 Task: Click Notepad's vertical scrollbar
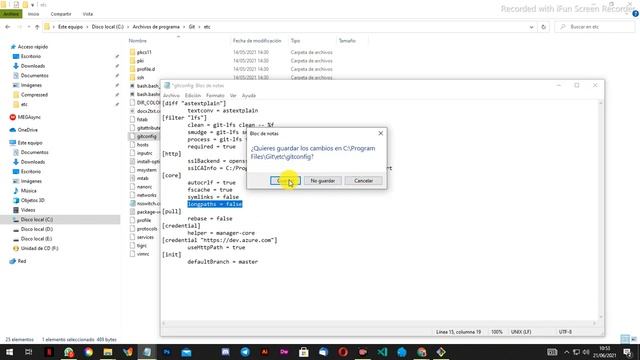coord(600,209)
